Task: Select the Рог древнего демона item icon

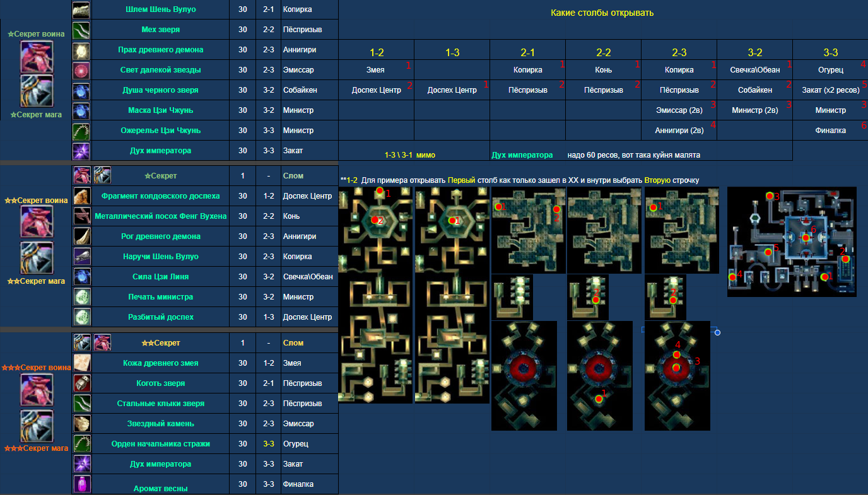Action: (x=81, y=236)
